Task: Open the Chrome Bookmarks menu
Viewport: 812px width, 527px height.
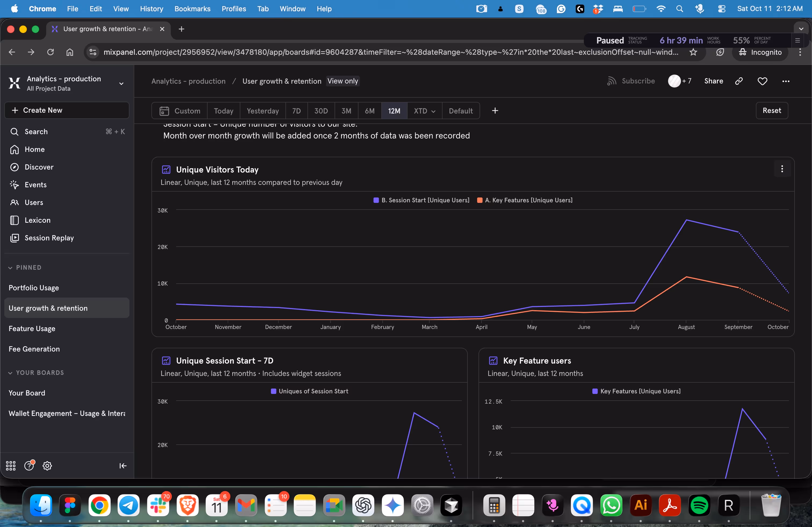Action: [192, 9]
